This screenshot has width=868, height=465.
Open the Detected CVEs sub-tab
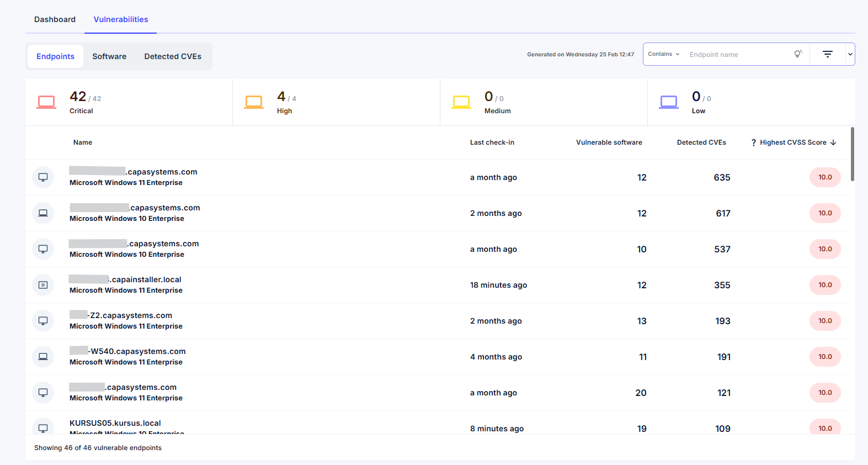coord(173,56)
